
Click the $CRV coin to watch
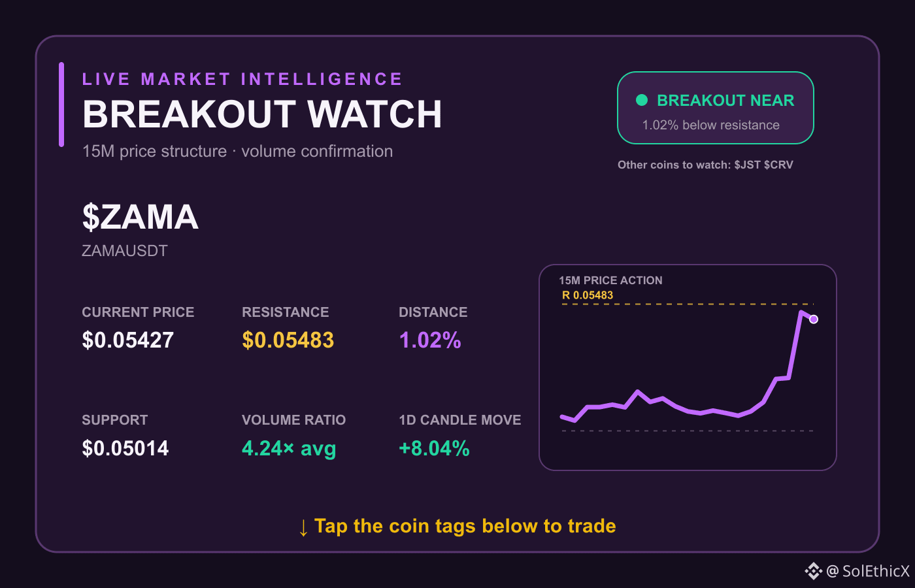click(778, 165)
